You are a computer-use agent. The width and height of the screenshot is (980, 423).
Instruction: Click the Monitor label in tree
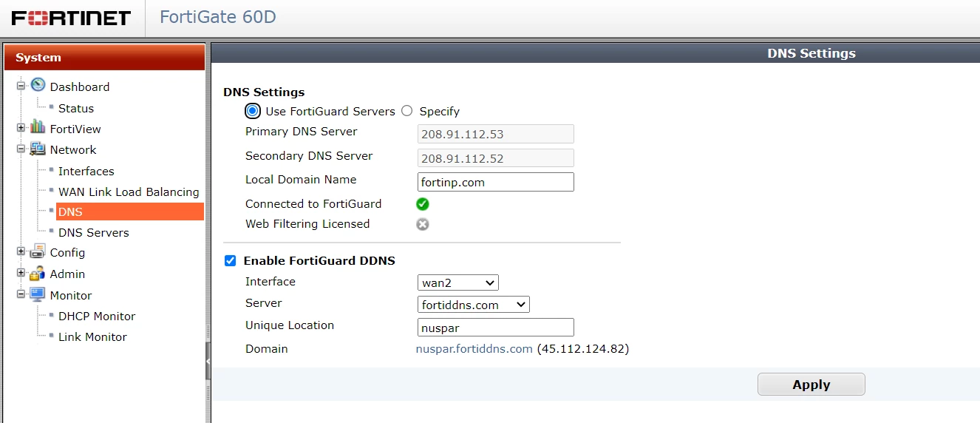71,295
